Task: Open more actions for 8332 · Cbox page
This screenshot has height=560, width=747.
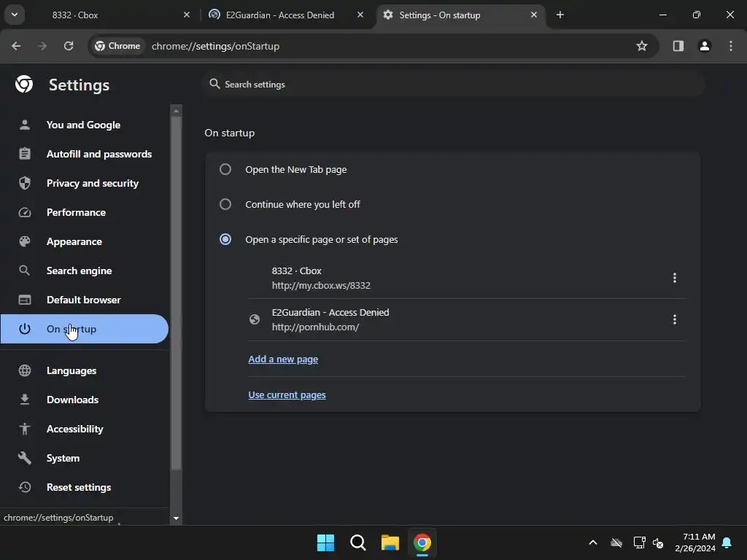Action: tap(674, 278)
